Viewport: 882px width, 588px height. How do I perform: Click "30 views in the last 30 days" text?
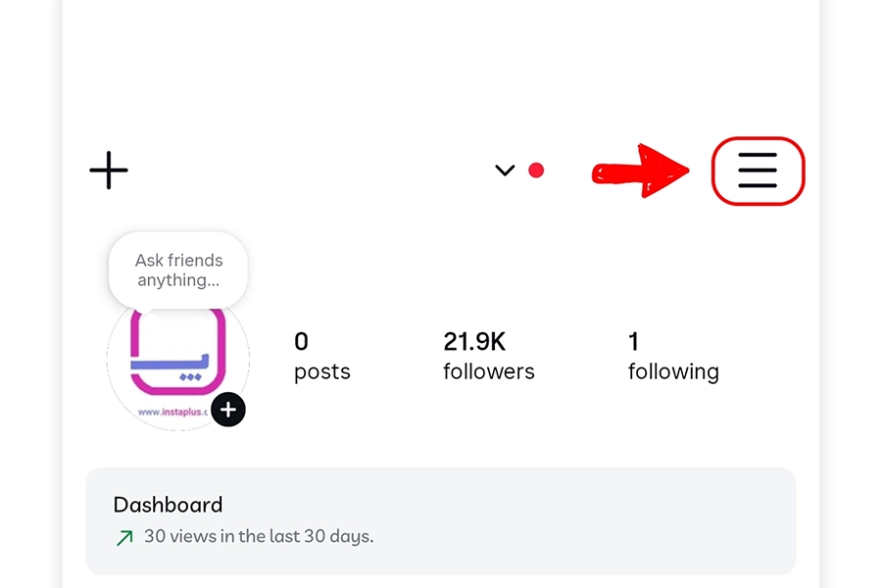click(259, 537)
